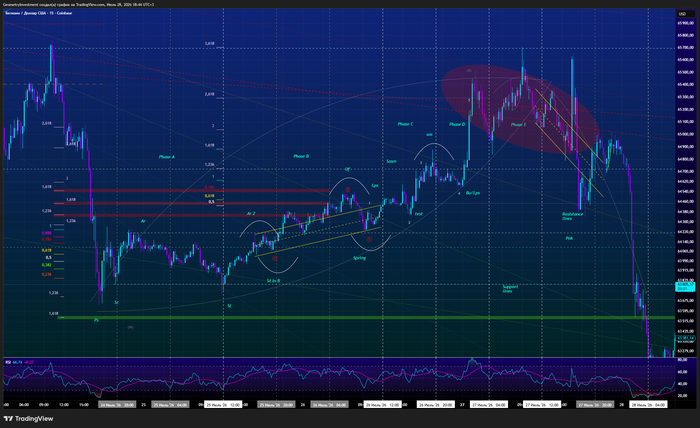Click the 26 Июль '26 04:00 time label
Screen dimensions: 700x428
(329, 405)
